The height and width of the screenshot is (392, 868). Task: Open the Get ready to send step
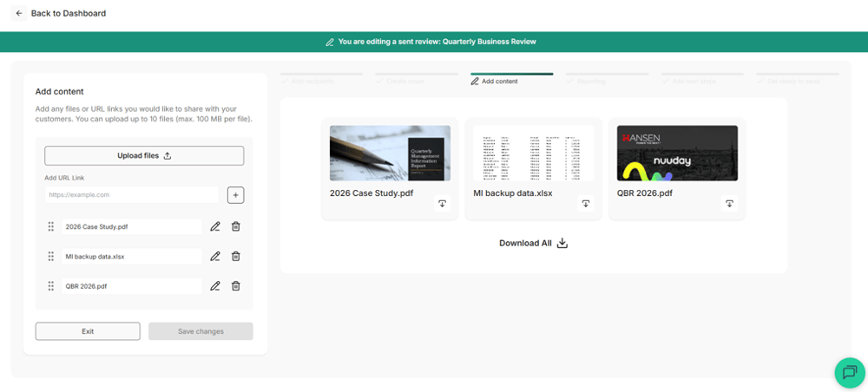(x=797, y=78)
